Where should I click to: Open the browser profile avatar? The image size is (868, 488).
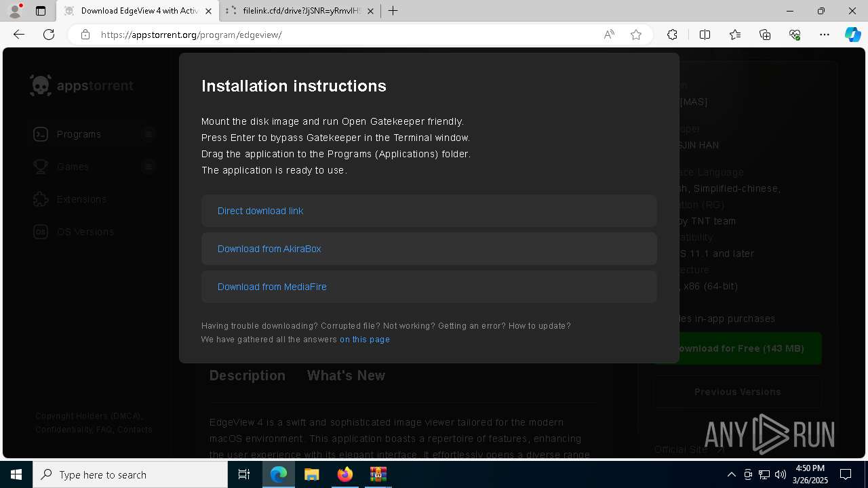click(15, 11)
